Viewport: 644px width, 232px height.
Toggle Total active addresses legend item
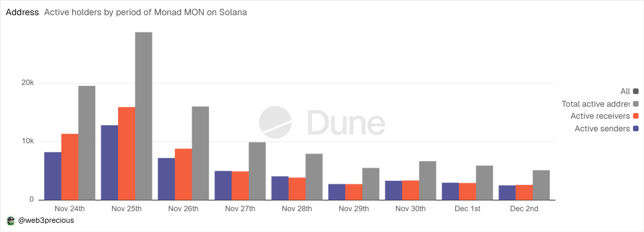(596, 104)
